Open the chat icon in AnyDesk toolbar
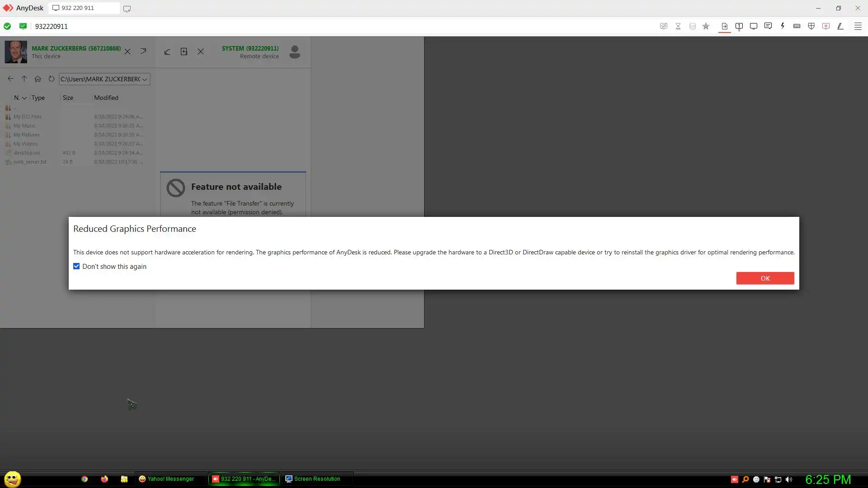This screenshot has height=488, width=868. pyautogui.click(x=768, y=26)
